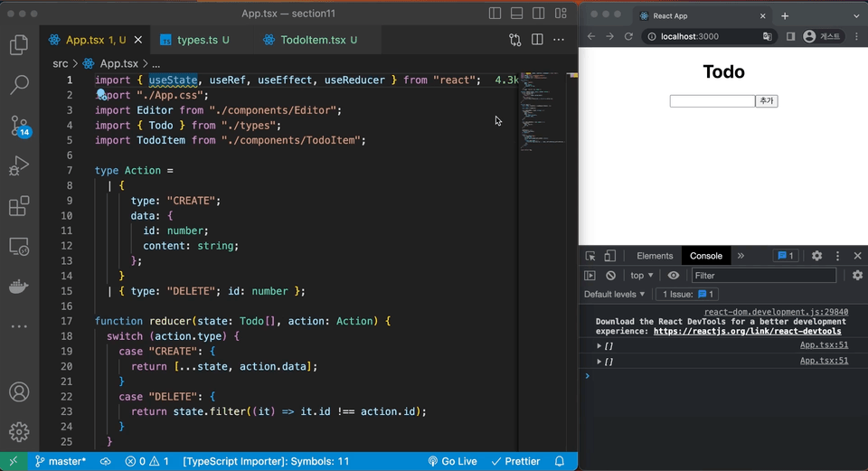Select the inspect element picker in DevTools

[x=590, y=256]
